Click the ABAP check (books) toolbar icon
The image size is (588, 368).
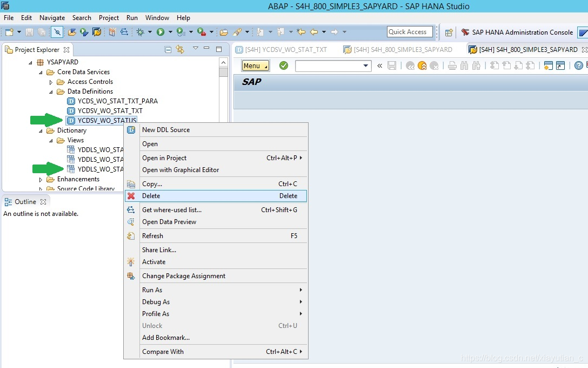click(x=112, y=32)
